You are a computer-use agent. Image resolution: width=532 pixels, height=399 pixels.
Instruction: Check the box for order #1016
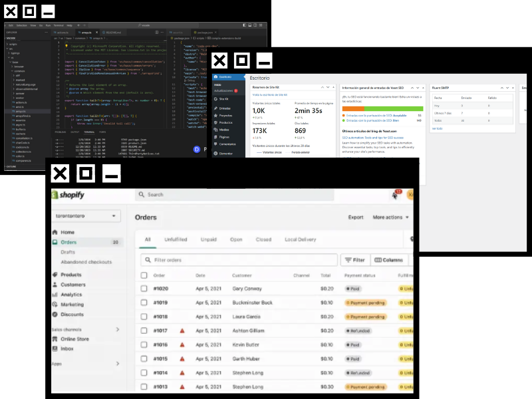[x=144, y=344]
